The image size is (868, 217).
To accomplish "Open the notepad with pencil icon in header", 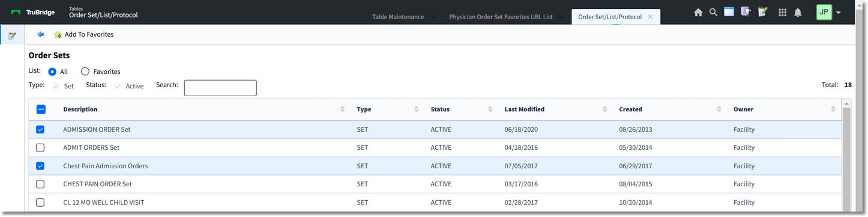I will click(x=763, y=11).
